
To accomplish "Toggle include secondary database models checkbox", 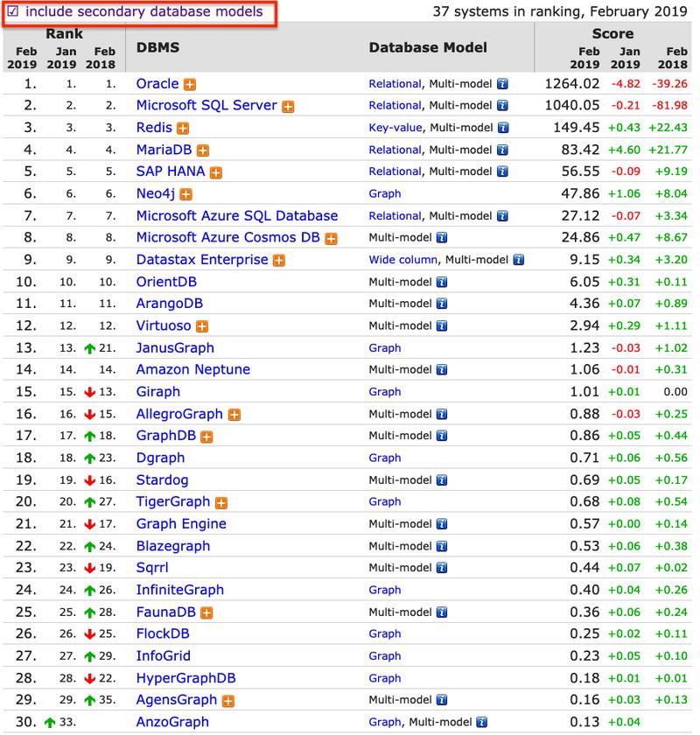I will tap(13, 11).
